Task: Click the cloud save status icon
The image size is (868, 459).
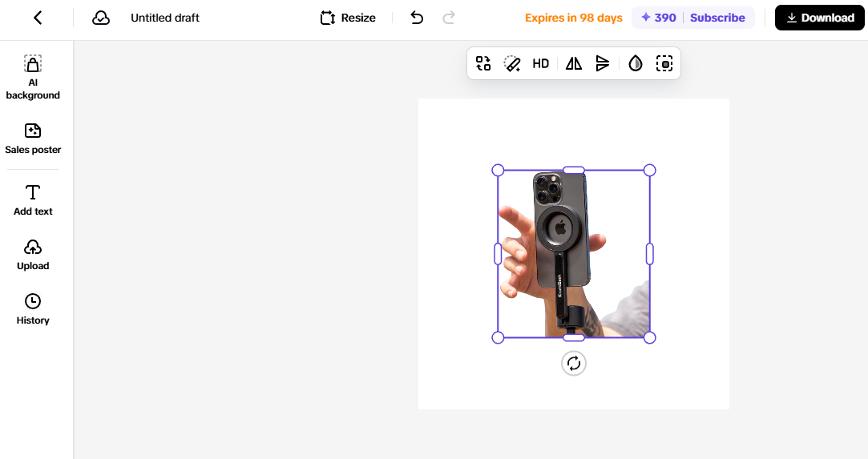Action: tap(101, 18)
